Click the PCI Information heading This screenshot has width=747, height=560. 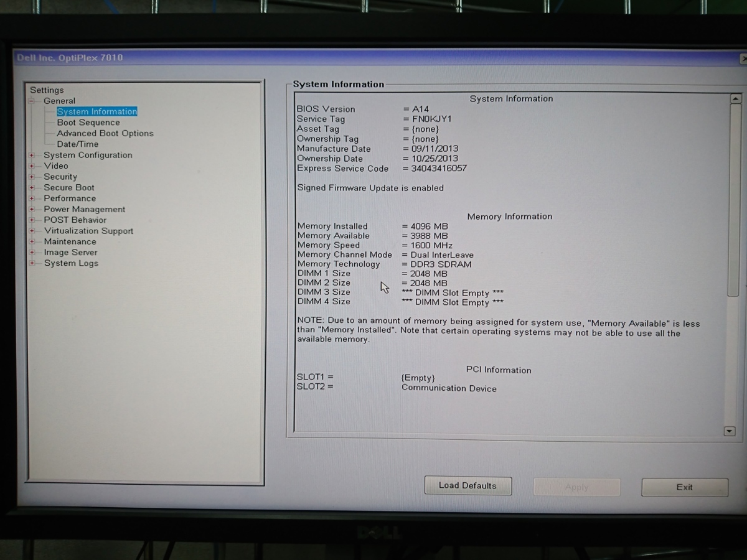point(499,370)
